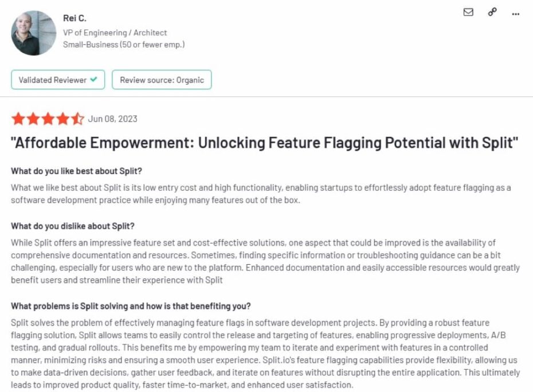Click the paragraph about managing feature flags
533x392 pixels.
(265, 354)
